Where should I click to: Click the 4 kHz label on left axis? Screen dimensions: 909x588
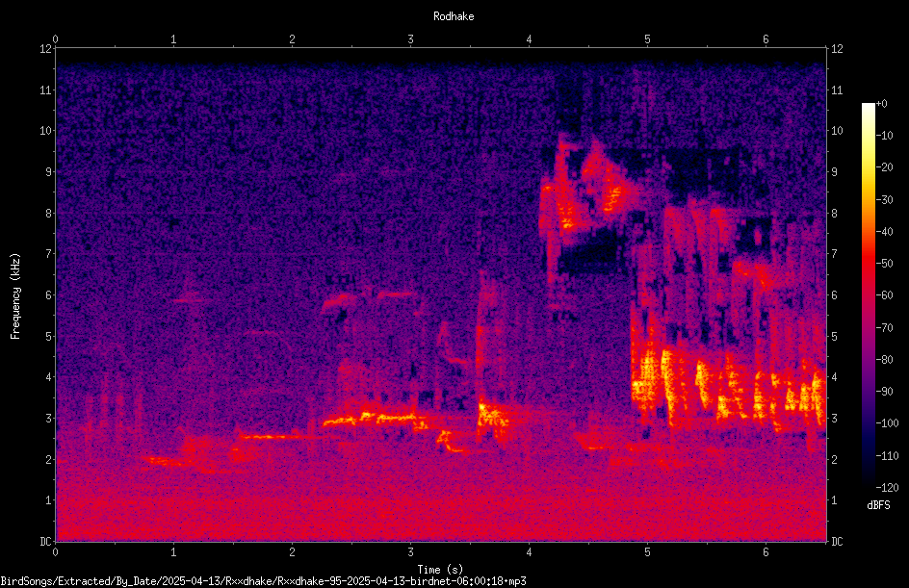(x=49, y=377)
